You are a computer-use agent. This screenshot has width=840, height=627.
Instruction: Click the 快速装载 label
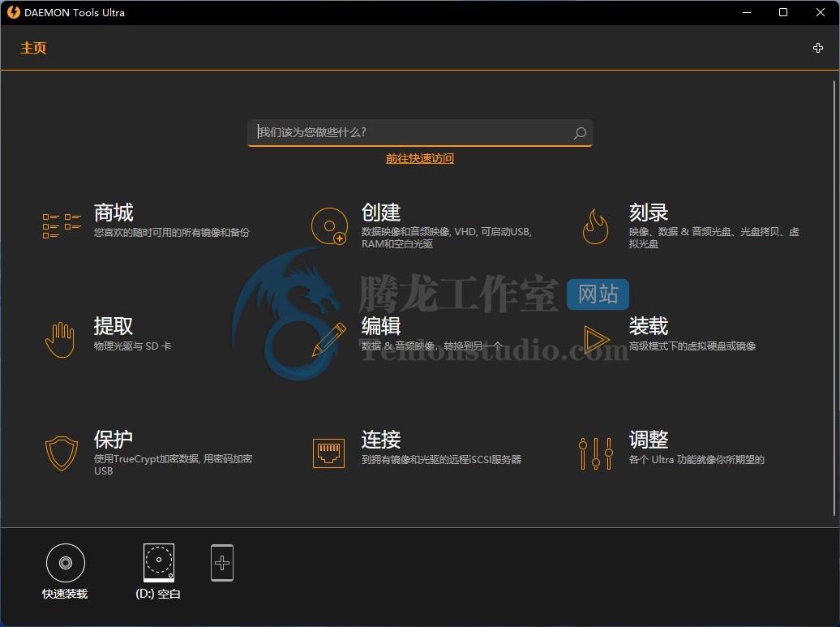pyautogui.click(x=65, y=594)
